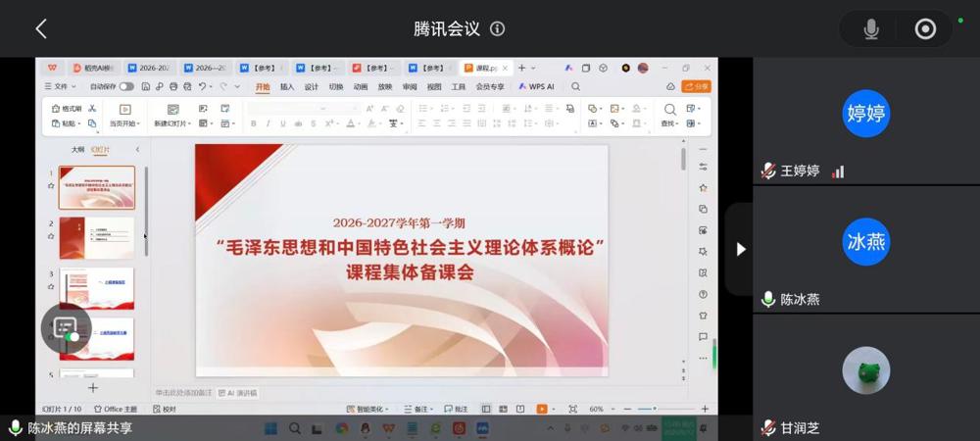Open the font color A dropdown
Viewport: 980px width, 441px height.
(353, 123)
